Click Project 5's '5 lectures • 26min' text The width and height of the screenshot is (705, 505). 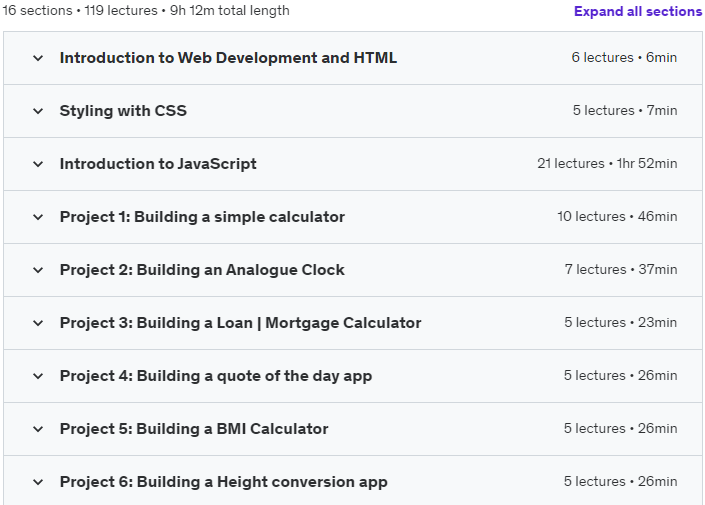tap(620, 429)
